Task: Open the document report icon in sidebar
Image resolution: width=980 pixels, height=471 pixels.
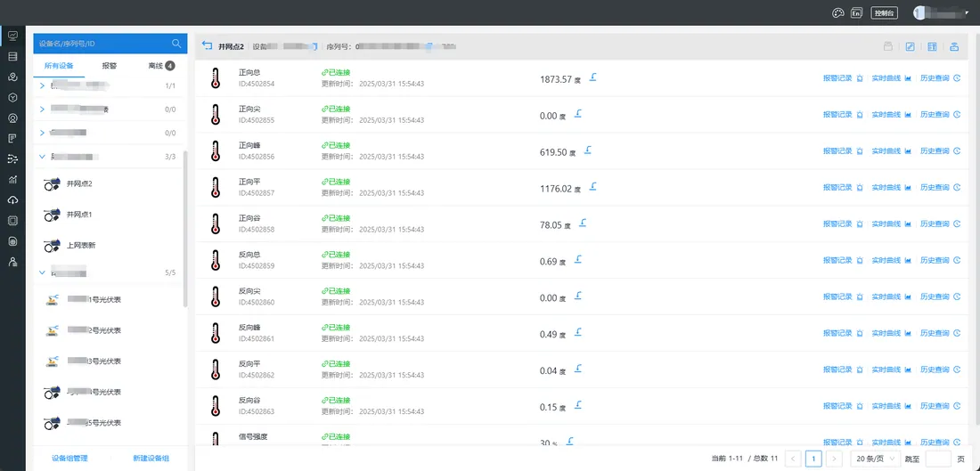Action: tap(12, 139)
